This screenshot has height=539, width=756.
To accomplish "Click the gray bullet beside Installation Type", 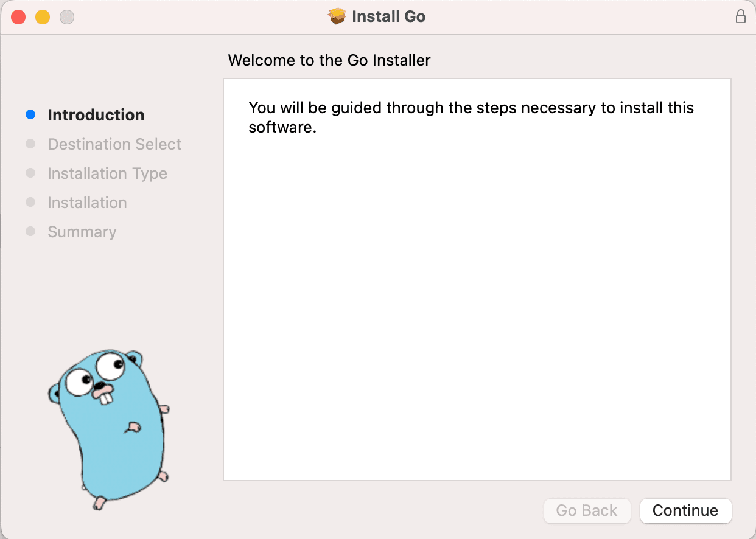I will (30, 173).
